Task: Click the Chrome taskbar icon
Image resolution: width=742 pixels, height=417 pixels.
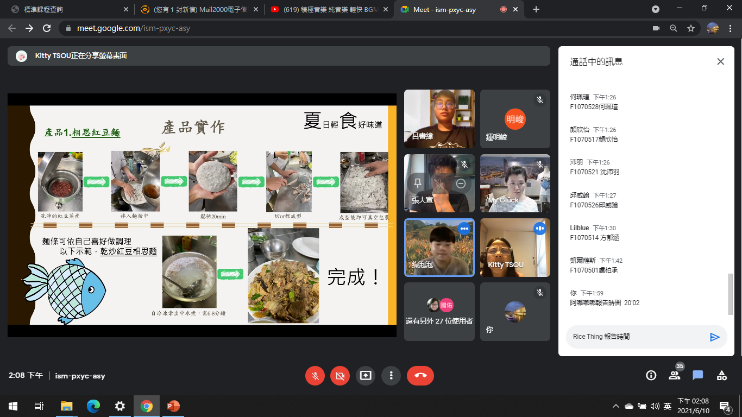Action: tap(147, 406)
